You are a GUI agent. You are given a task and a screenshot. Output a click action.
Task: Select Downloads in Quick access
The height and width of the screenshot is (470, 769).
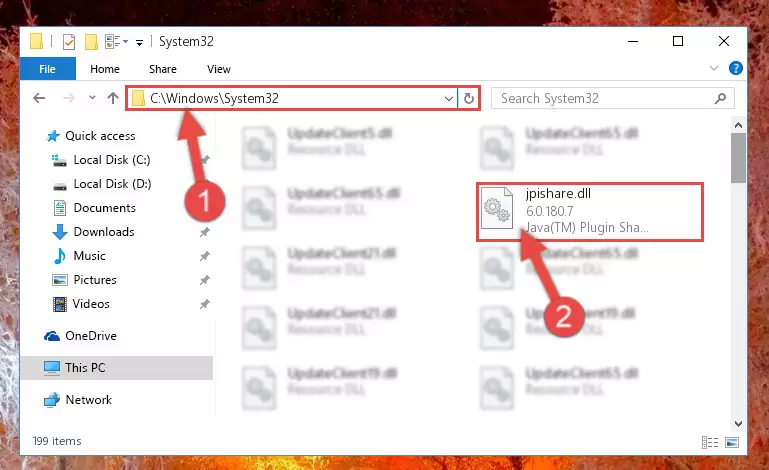coord(104,232)
